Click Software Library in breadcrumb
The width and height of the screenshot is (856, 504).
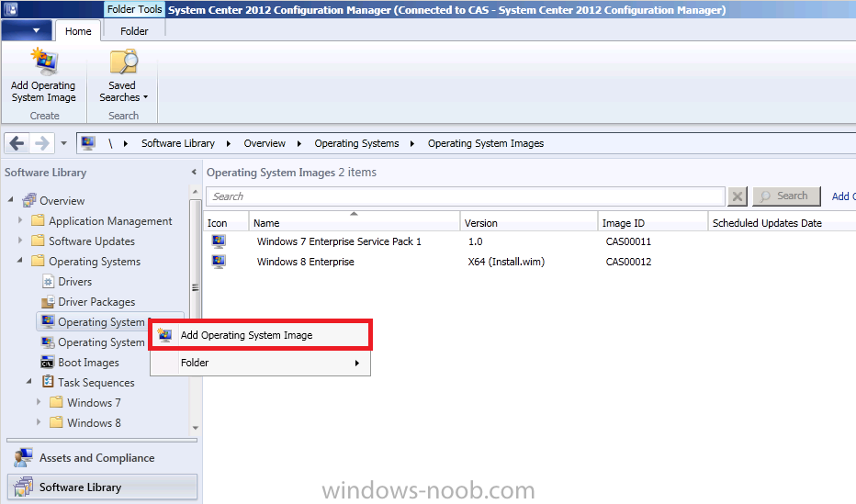pos(178,143)
